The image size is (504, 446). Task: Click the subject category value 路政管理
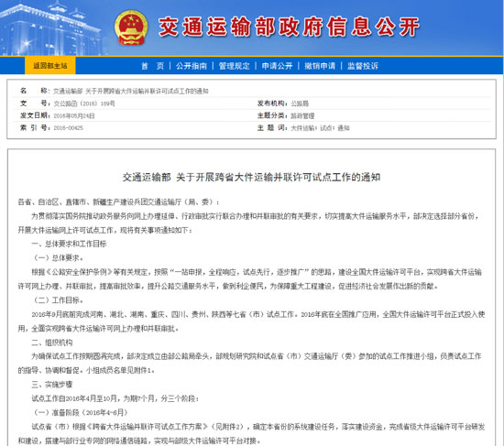[x=302, y=115]
